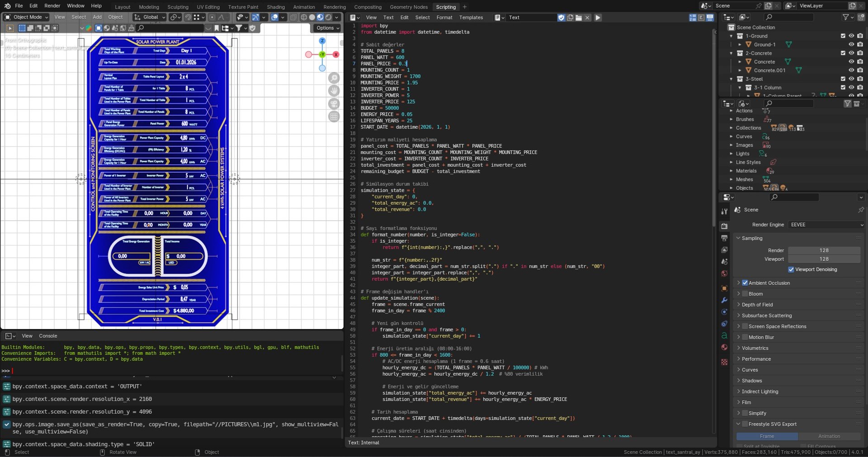
Task: Open the Object Mode dropdown
Action: (x=26, y=17)
